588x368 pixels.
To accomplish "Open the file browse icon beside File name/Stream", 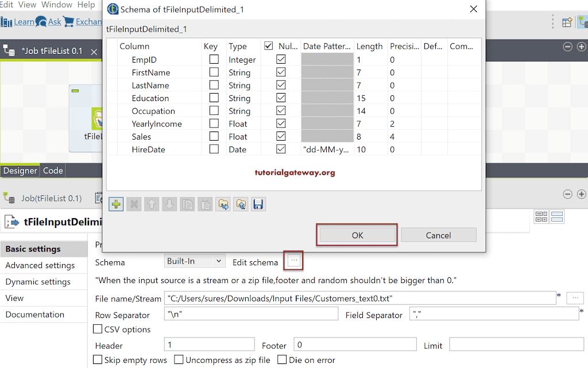I will (x=575, y=297).
